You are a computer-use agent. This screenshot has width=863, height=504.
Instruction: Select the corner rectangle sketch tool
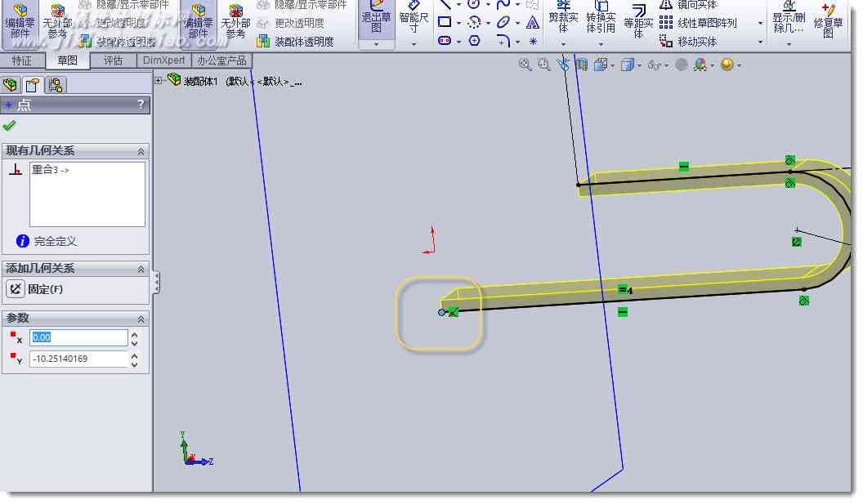pos(445,22)
